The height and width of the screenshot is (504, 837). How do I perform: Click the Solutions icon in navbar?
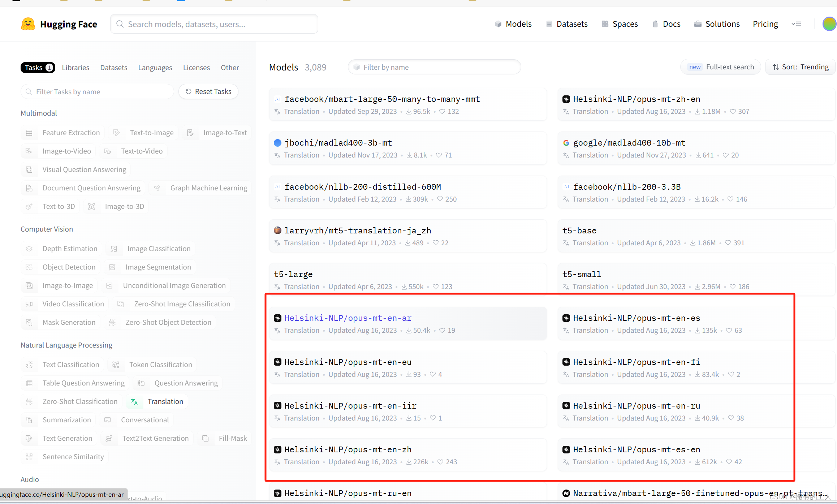698,24
